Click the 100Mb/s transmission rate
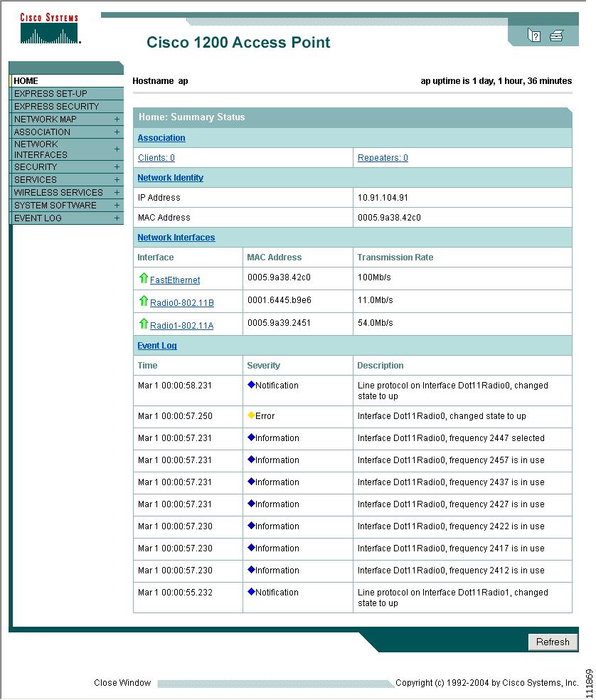Viewport: 596px width, 700px height. click(374, 277)
